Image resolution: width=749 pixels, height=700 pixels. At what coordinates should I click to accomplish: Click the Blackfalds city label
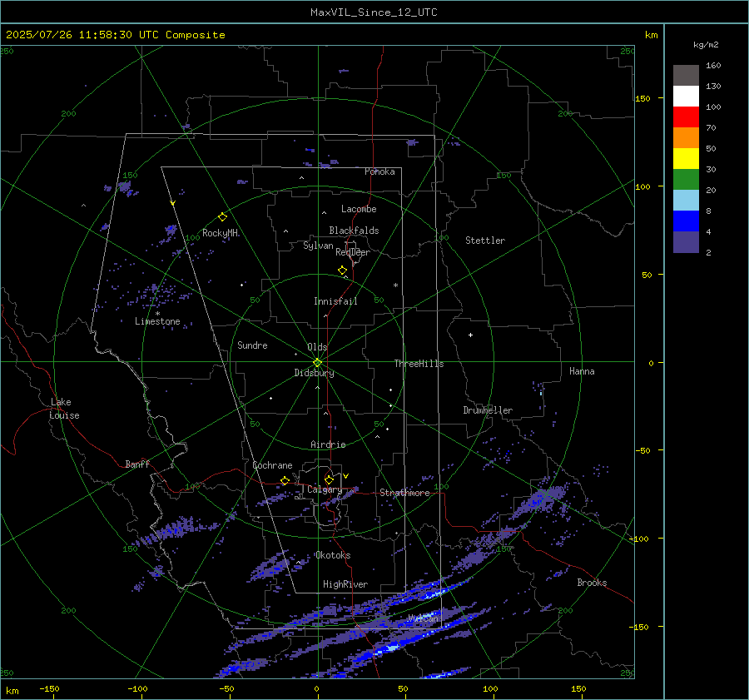(x=354, y=231)
